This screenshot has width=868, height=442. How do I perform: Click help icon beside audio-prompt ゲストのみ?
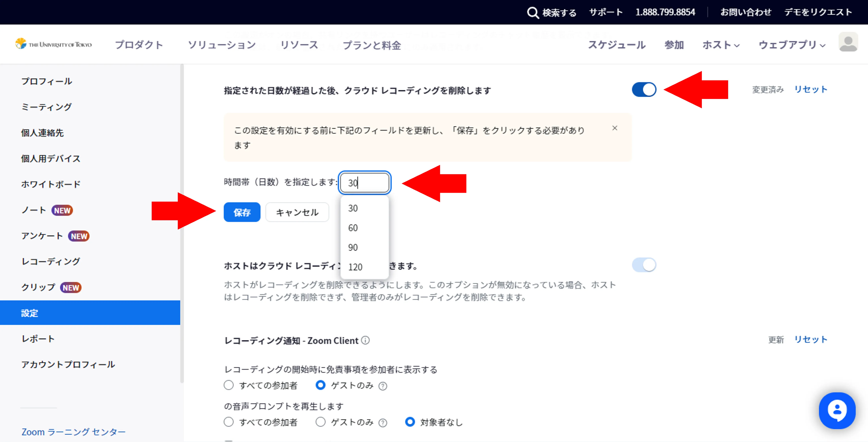[383, 423]
